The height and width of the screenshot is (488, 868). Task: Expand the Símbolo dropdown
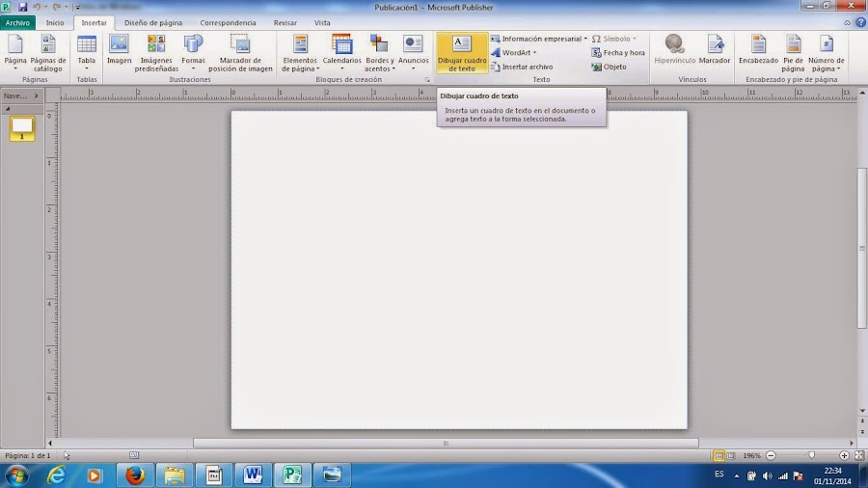(635, 39)
